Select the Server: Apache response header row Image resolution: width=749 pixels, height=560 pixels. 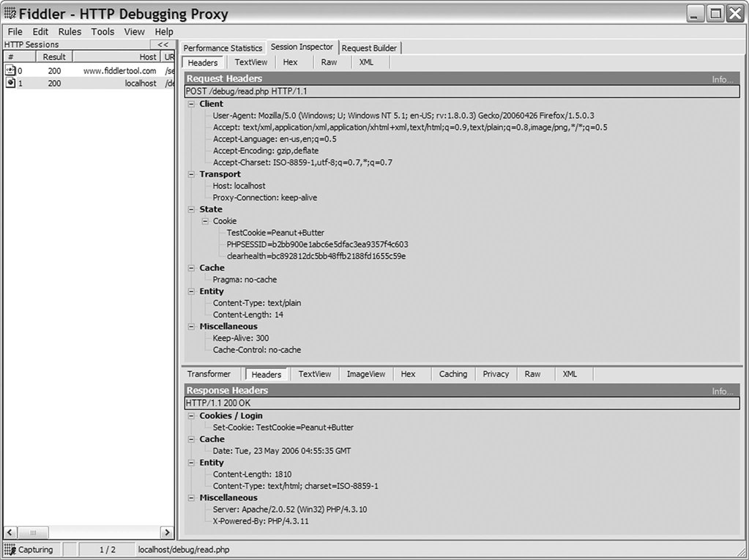pos(289,509)
